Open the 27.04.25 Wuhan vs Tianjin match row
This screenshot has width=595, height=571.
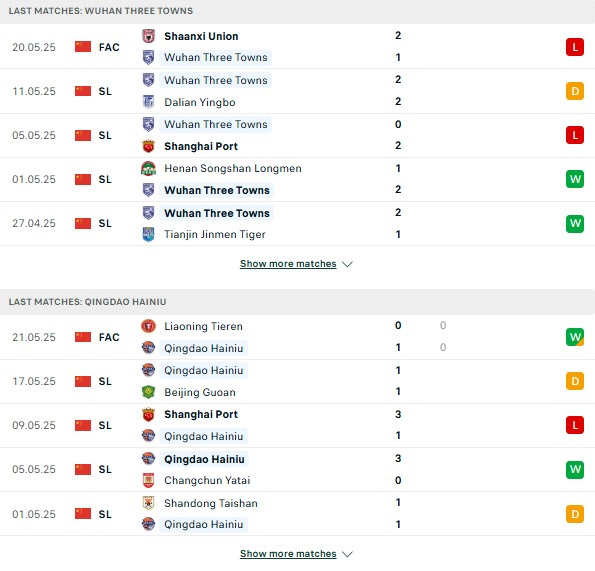(x=298, y=223)
